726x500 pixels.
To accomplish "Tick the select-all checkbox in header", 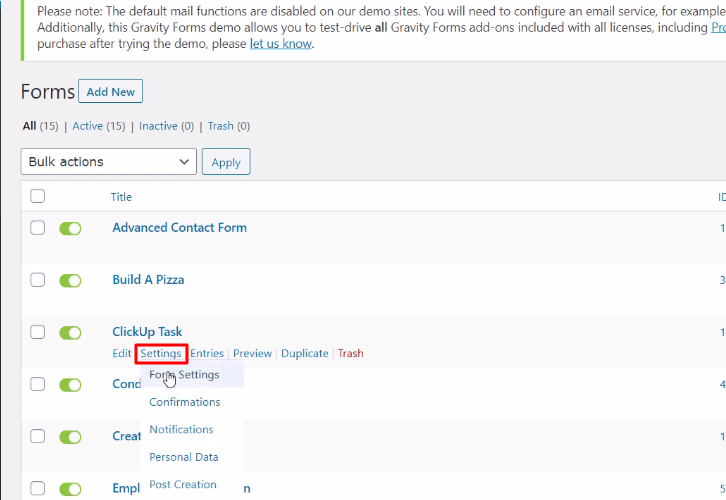I will [x=38, y=196].
